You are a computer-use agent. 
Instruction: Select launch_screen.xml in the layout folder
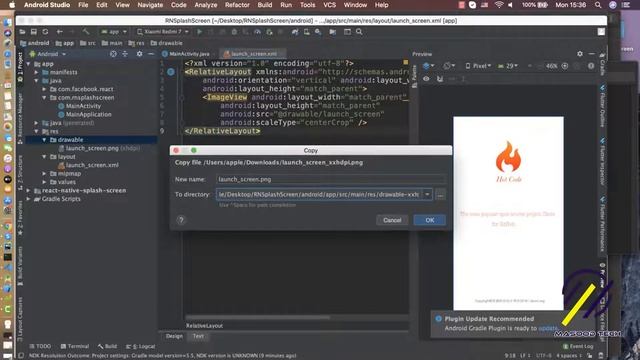click(89, 165)
